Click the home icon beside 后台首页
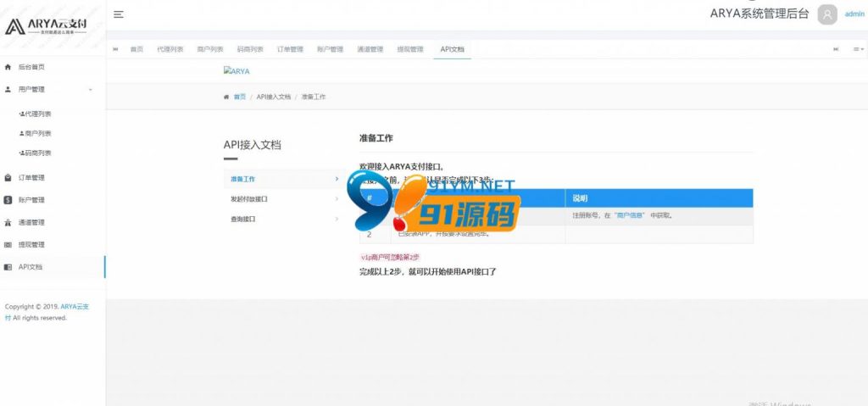The width and height of the screenshot is (868, 406). 8,67
